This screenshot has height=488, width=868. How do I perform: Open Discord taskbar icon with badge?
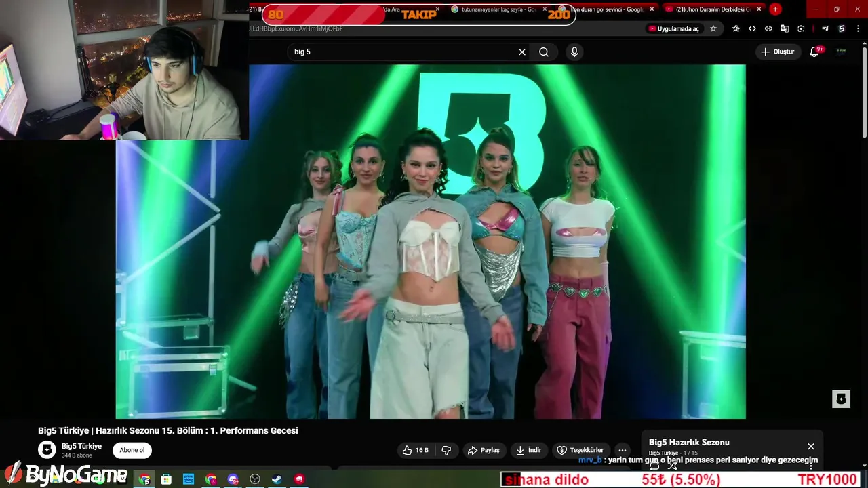233,479
